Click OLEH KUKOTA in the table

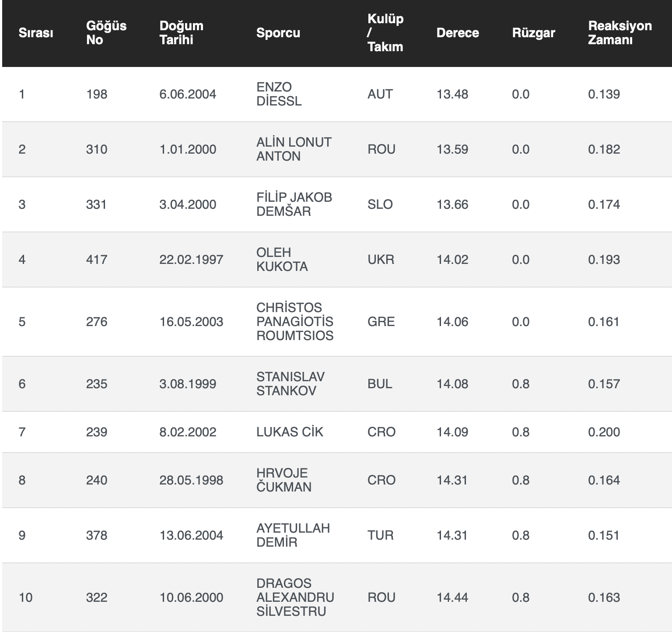coord(282,260)
